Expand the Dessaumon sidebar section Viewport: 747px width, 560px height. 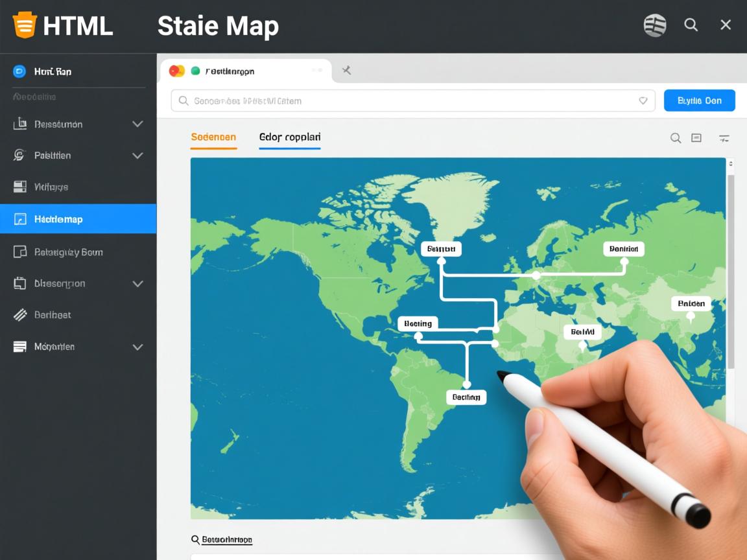137,124
